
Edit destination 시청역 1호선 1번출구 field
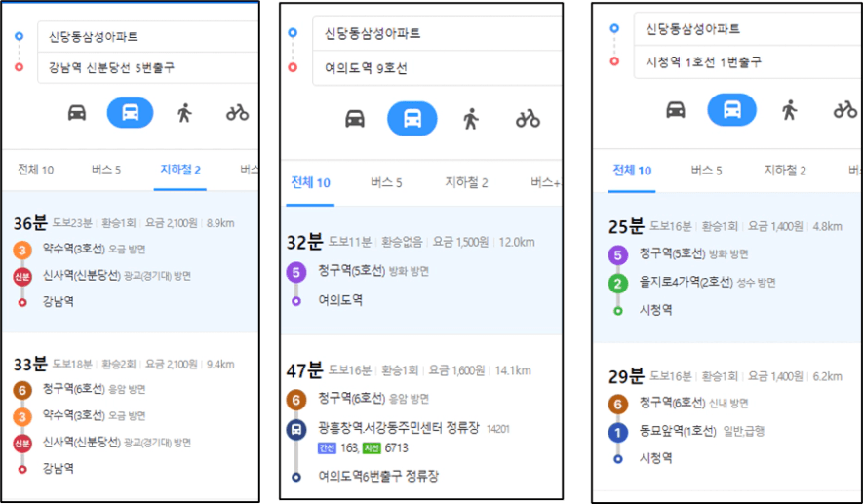coord(748,62)
